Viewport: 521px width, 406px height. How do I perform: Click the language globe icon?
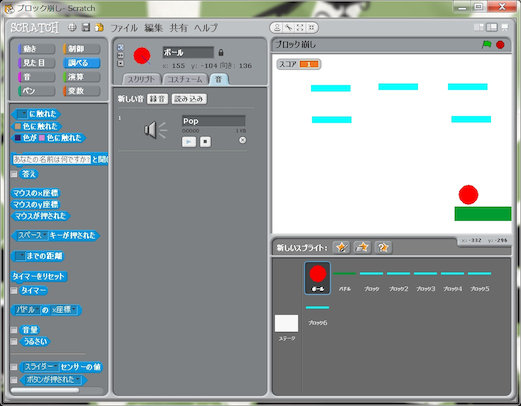[x=72, y=28]
